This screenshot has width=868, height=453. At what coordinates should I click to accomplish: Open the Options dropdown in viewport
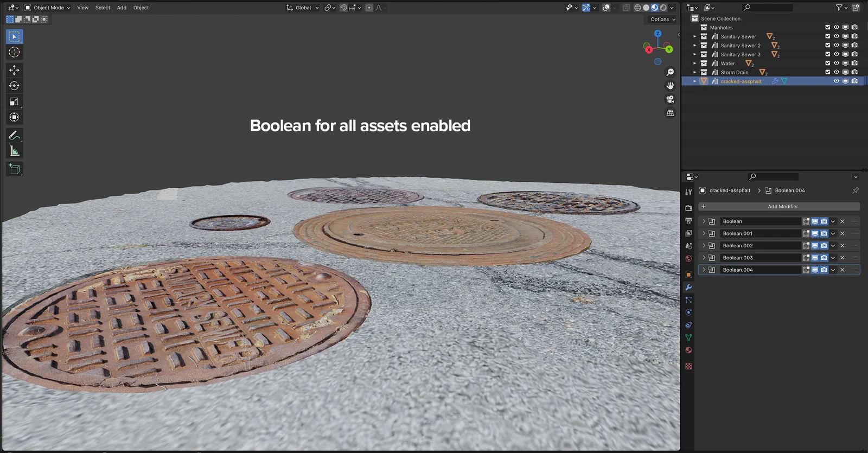(662, 20)
